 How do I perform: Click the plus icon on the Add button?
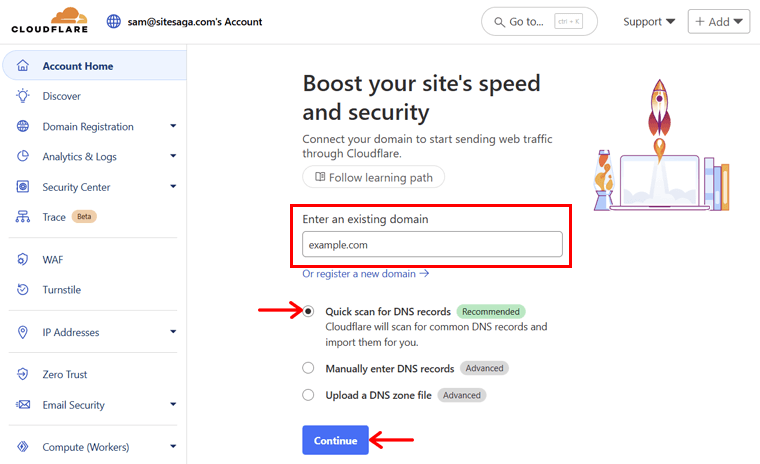(699, 21)
